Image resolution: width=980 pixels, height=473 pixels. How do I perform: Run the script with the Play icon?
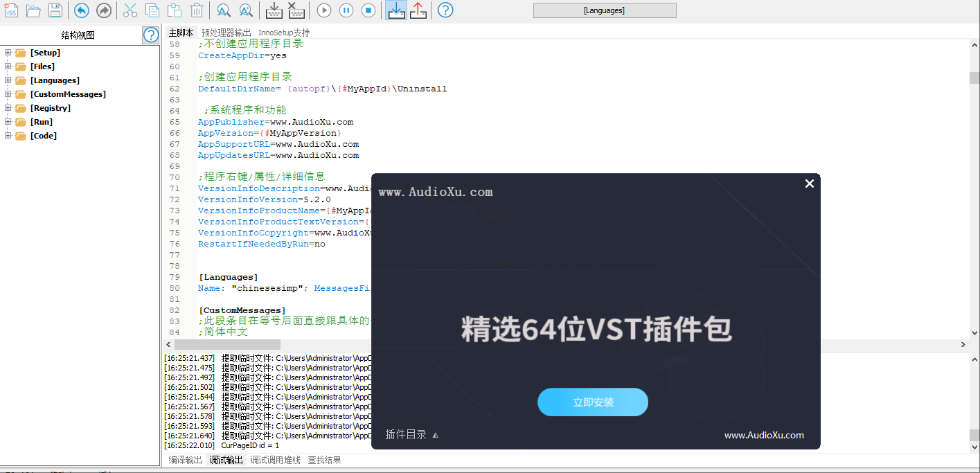pyautogui.click(x=323, y=10)
